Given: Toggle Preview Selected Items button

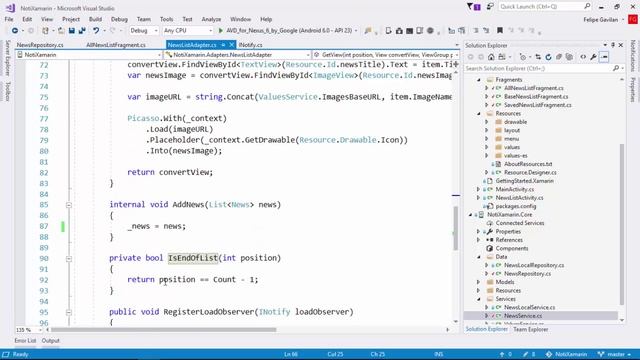Looking at the screenshot, I should 604,57.
